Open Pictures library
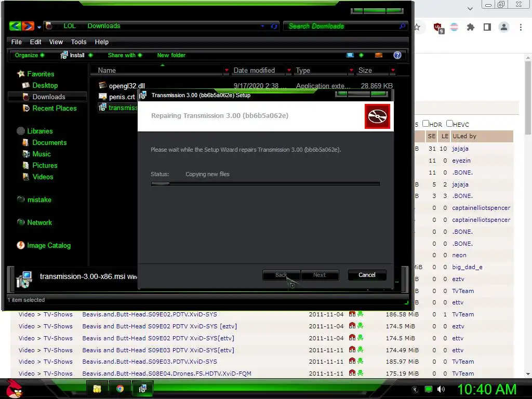Screen dimensions: 532x399 click(39, 165)
